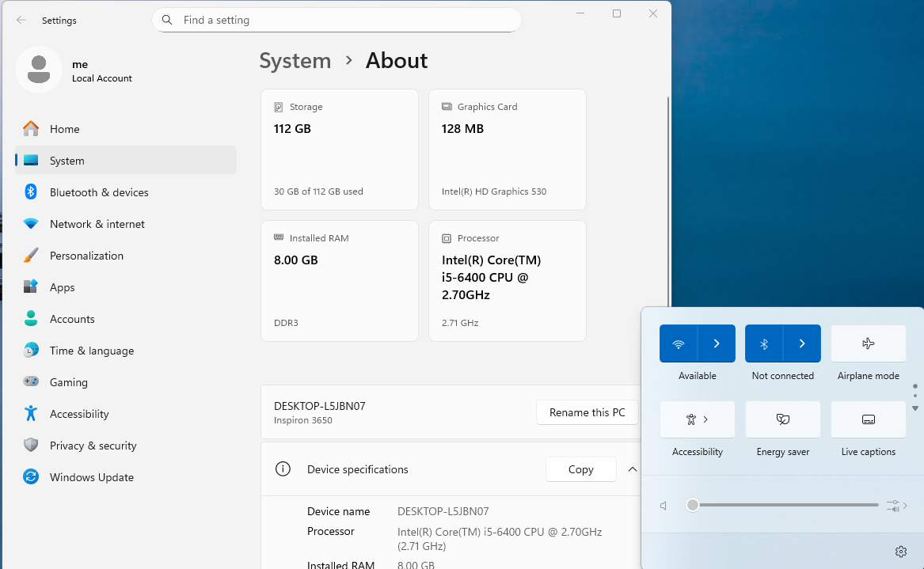Collapse Device specifications section chevron
Image resolution: width=924 pixels, height=569 pixels.
pos(633,468)
